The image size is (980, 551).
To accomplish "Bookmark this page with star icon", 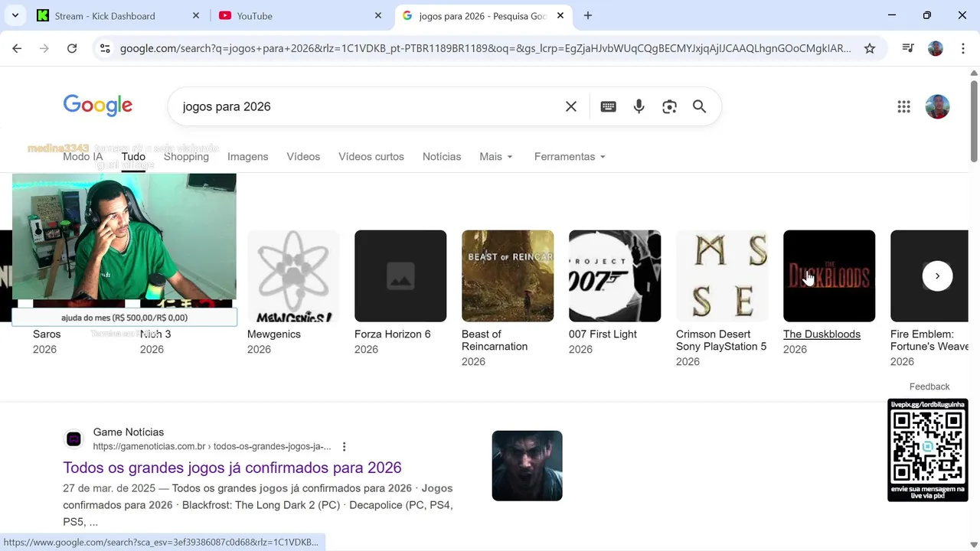I will coord(870,48).
